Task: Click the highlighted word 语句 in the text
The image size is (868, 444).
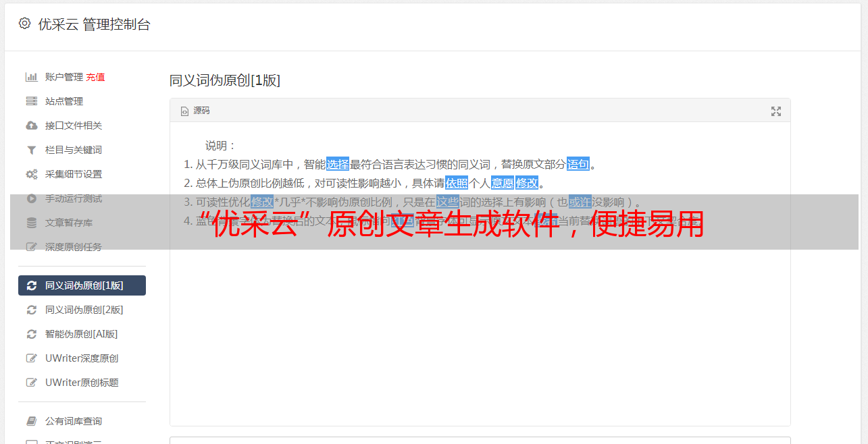Action: (578, 164)
